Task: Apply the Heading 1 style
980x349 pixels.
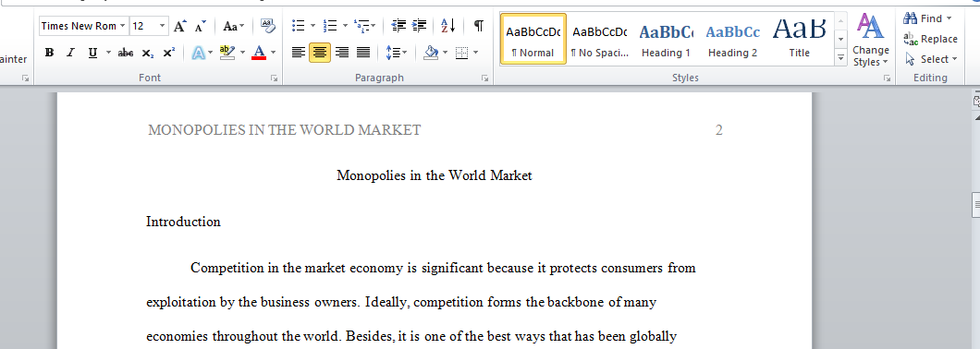Action: tap(667, 39)
